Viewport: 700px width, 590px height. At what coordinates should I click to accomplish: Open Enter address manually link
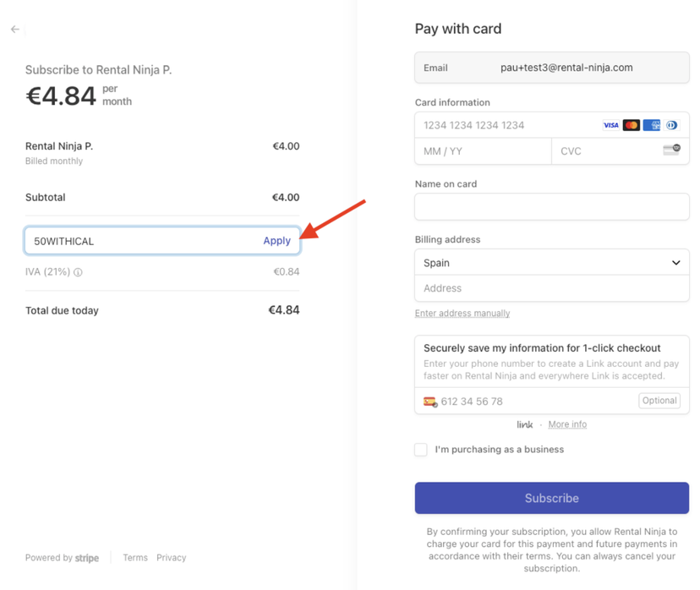click(462, 314)
